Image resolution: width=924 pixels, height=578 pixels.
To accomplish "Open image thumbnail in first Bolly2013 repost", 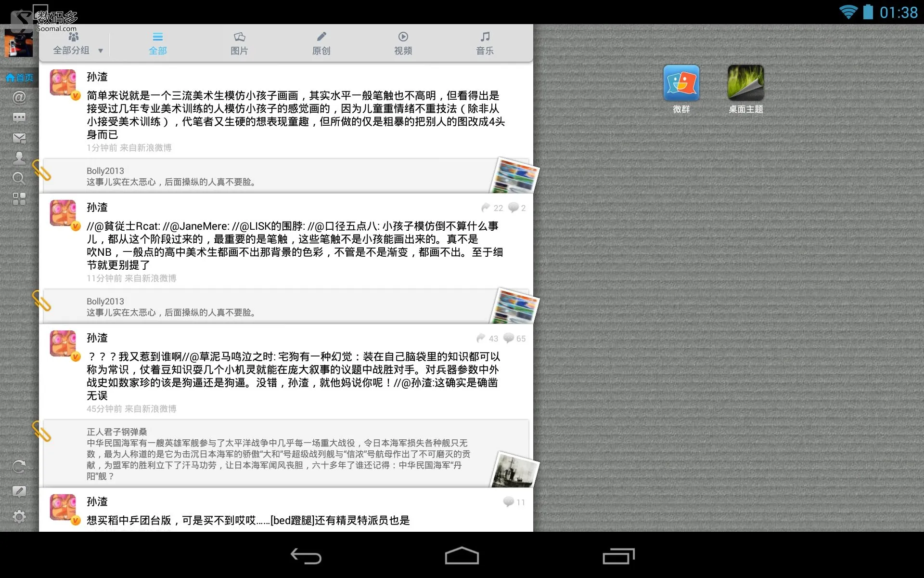I will click(x=515, y=176).
